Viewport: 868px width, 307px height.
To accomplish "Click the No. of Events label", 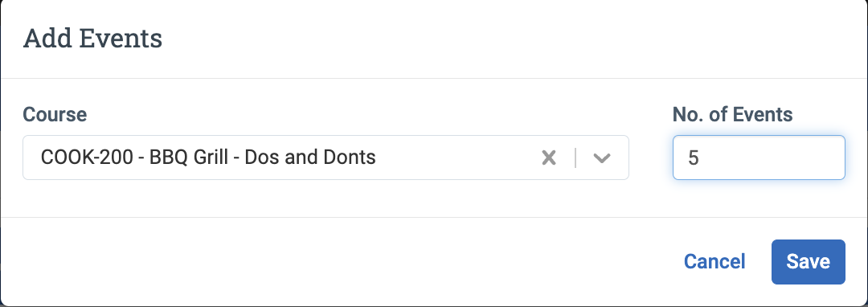I will tap(733, 114).
